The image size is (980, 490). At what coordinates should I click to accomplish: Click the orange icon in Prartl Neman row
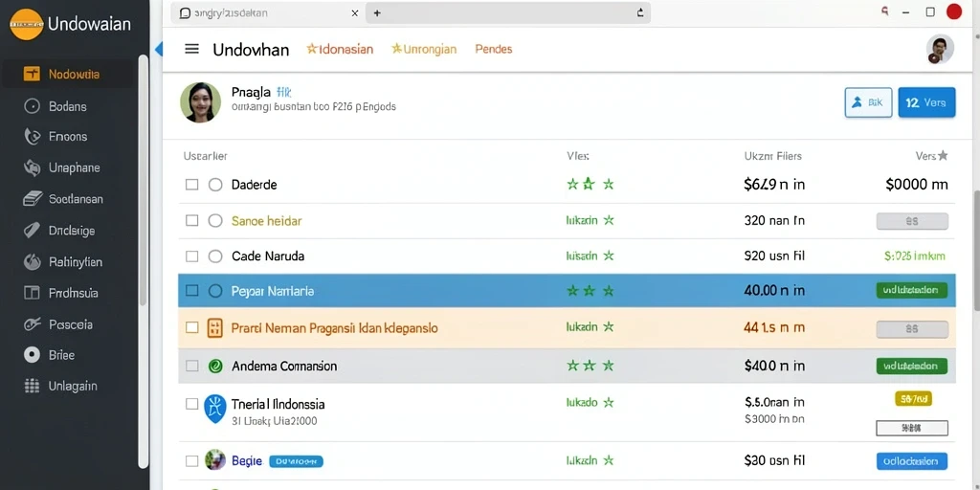pos(214,327)
